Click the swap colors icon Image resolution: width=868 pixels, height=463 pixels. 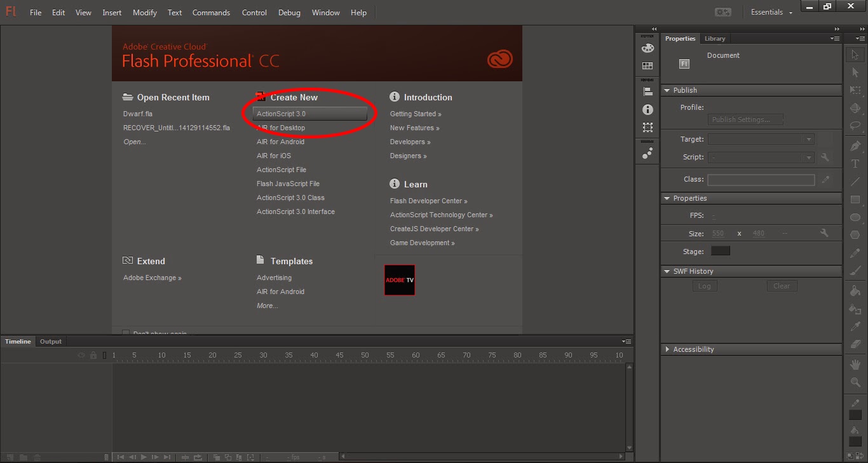tap(860, 455)
